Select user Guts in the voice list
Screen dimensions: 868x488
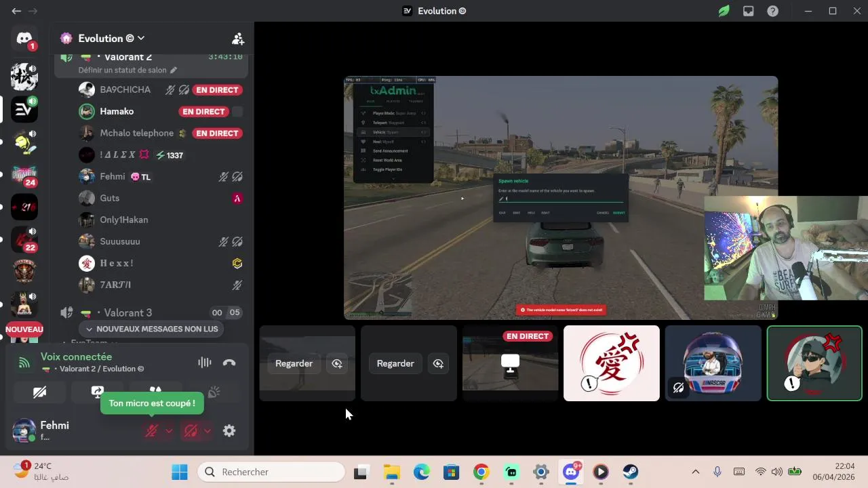click(109, 198)
